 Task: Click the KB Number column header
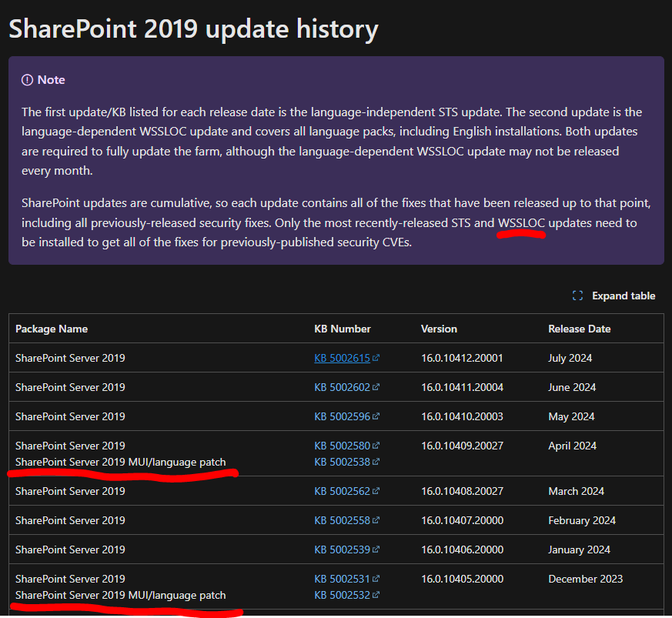coord(343,329)
